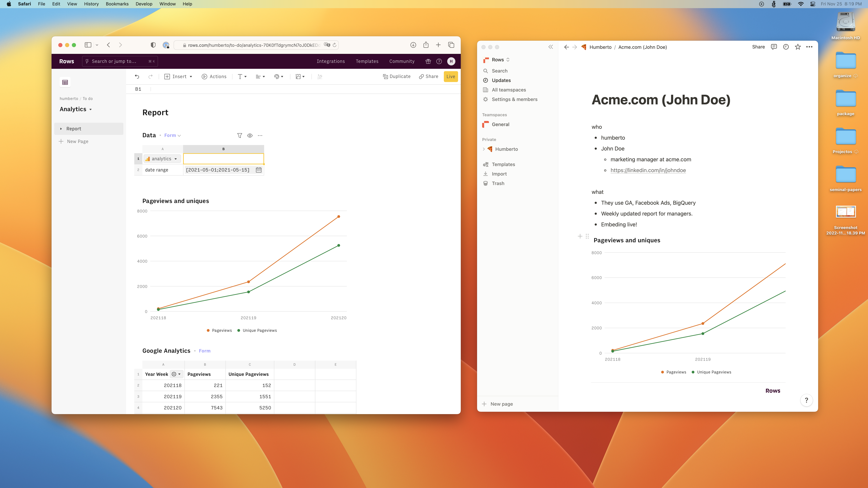Collapse the Notion sidebar with double chevron

pyautogui.click(x=551, y=47)
